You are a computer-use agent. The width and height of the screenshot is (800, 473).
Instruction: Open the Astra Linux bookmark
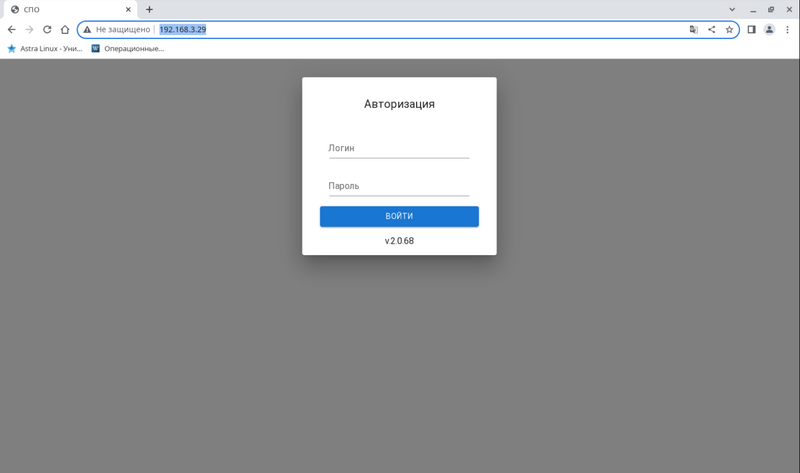click(x=45, y=48)
